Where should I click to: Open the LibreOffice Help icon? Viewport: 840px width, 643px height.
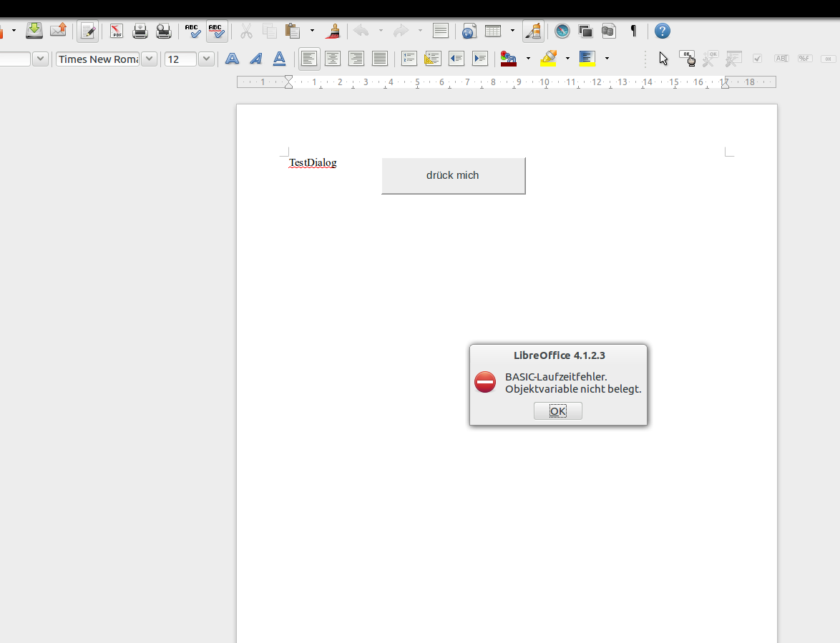(x=663, y=31)
